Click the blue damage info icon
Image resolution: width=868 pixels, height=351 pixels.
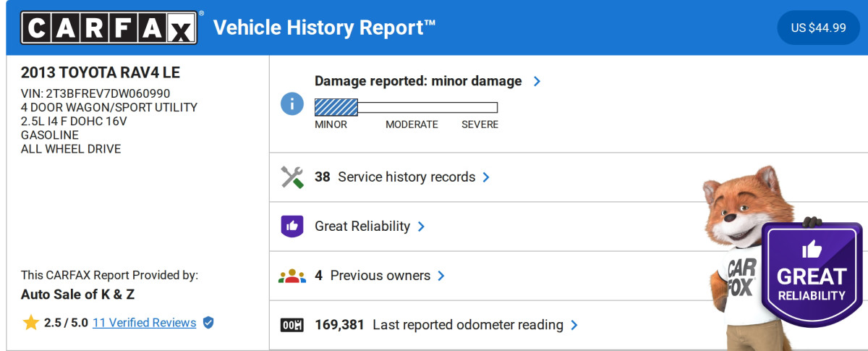click(292, 103)
